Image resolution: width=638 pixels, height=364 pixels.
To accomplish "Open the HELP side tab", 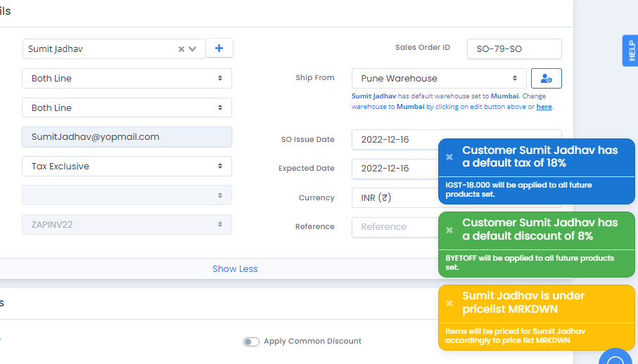I will (630, 51).
